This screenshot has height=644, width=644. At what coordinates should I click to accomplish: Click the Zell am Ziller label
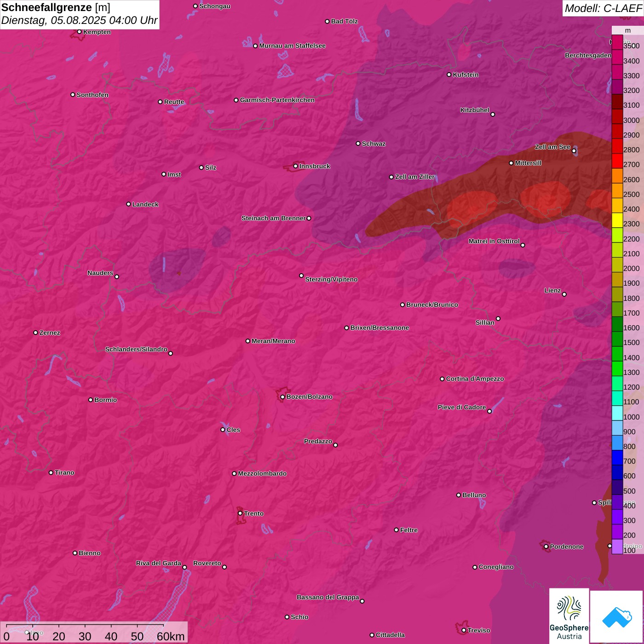tap(415, 177)
